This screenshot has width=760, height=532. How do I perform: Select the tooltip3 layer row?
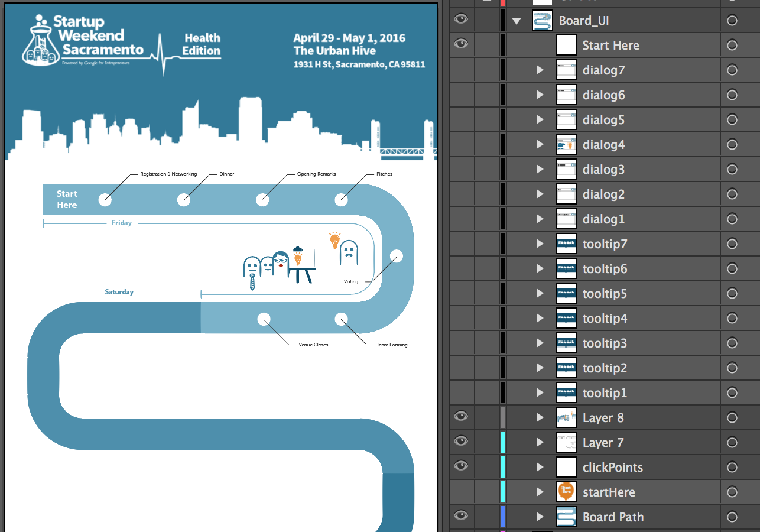[x=605, y=343]
